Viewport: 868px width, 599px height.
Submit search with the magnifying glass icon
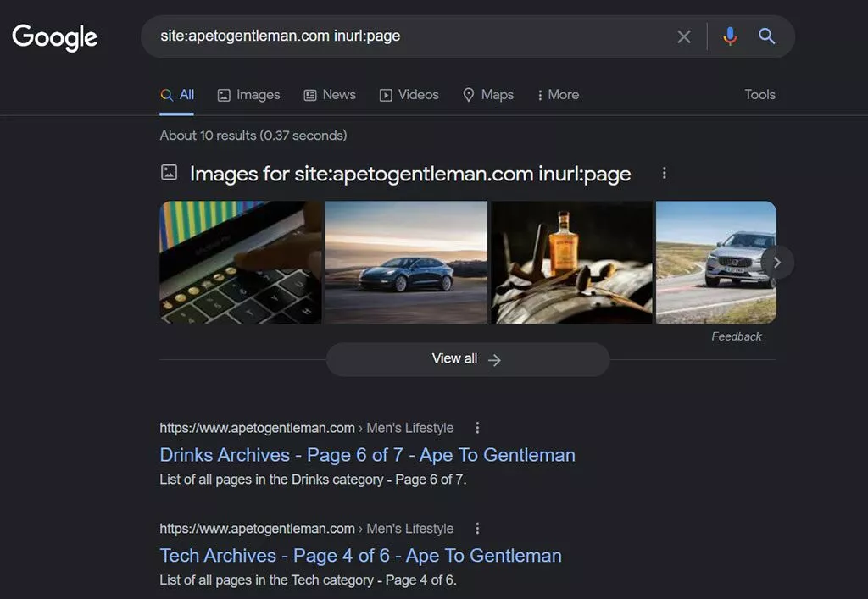click(766, 36)
